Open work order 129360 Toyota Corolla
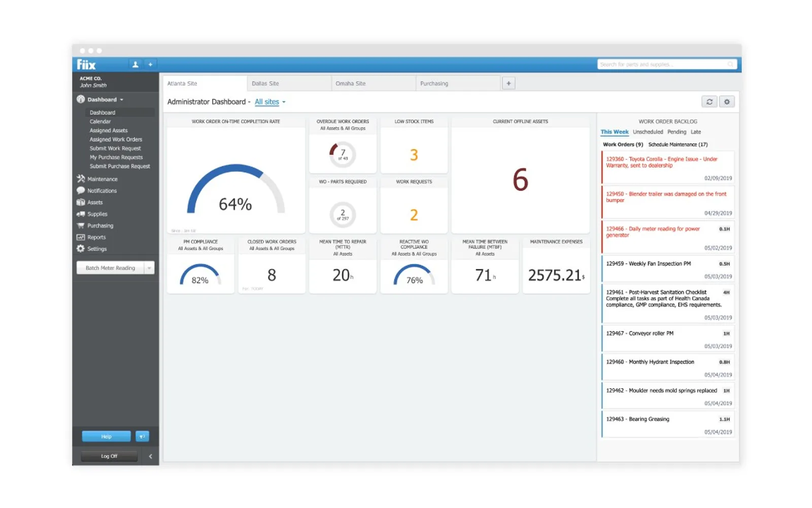 [668, 168]
